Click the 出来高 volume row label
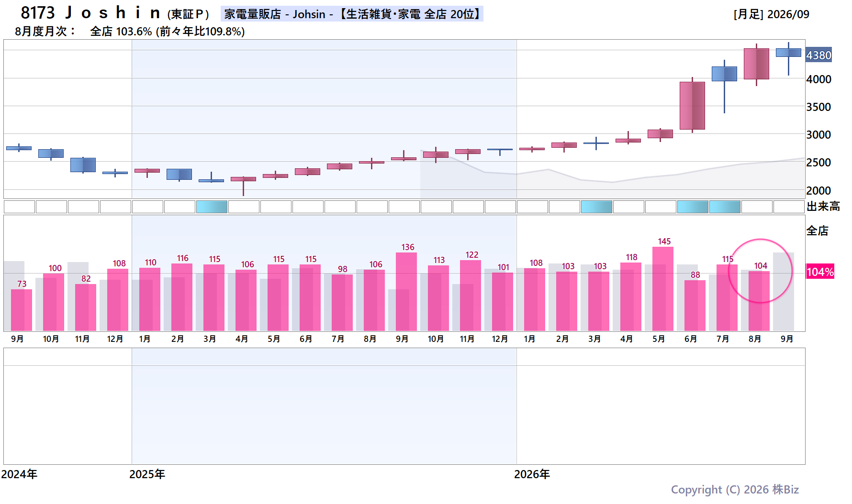The height and width of the screenshot is (504, 852). (x=823, y=207)
